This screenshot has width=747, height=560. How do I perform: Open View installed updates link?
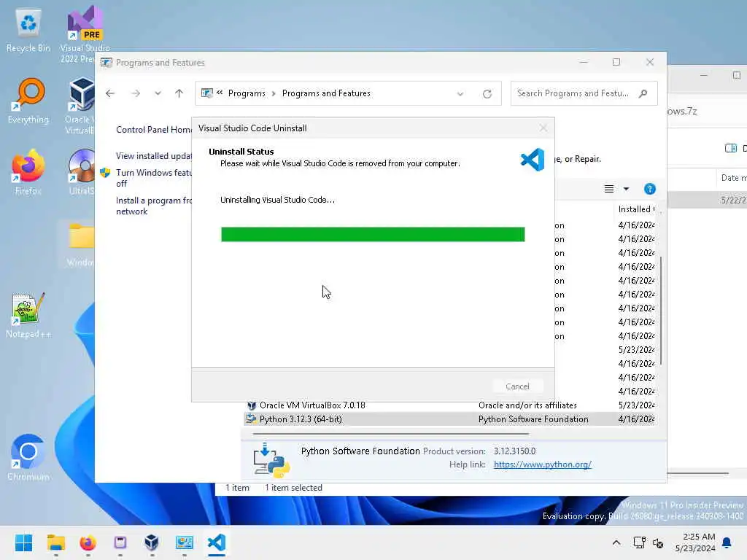(x=153, y=156)
